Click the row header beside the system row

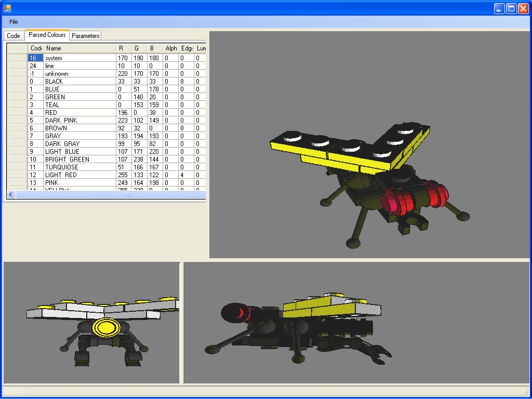17,58
